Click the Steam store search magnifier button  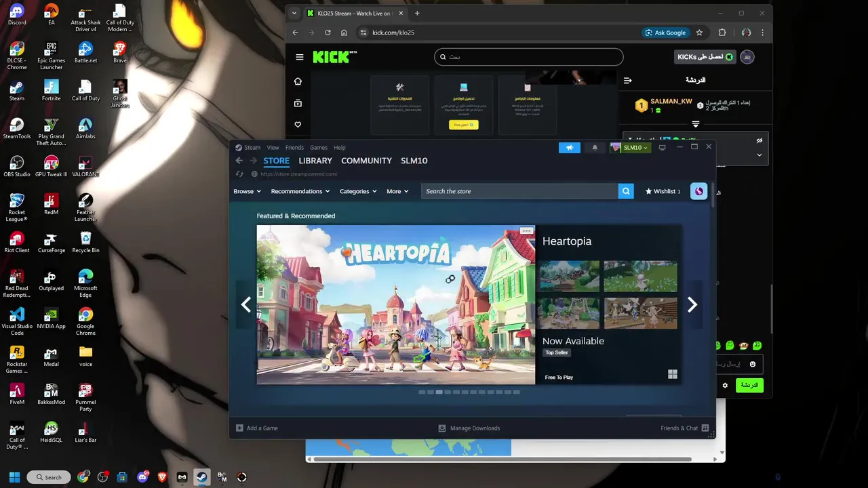[626, 191]
